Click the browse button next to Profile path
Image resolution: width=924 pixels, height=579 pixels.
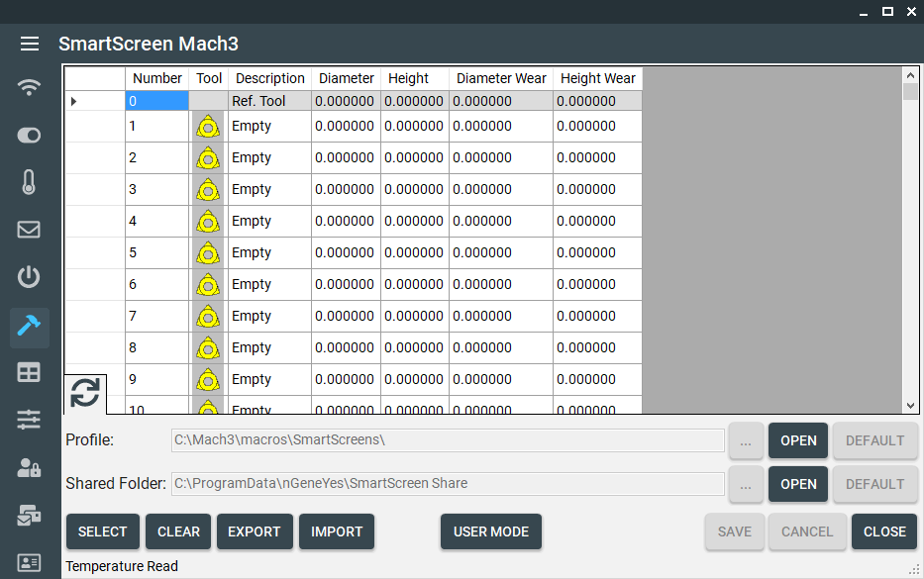tap(745, 440)
